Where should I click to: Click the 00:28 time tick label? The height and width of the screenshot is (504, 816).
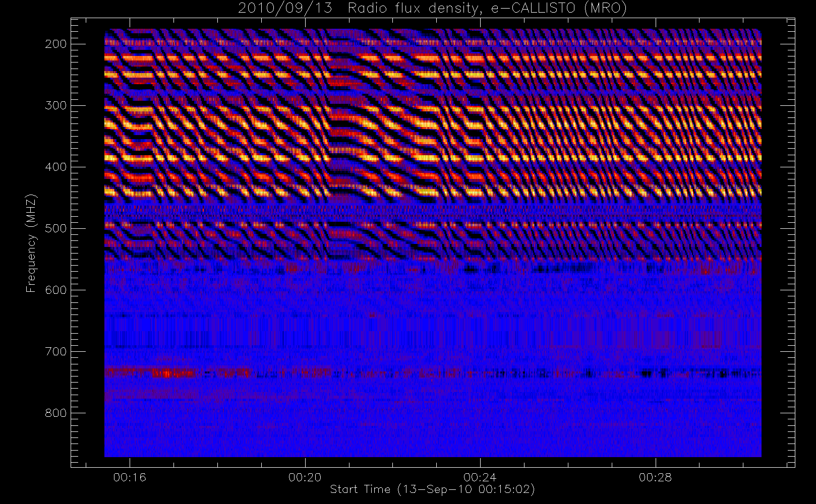coord(656,477)
